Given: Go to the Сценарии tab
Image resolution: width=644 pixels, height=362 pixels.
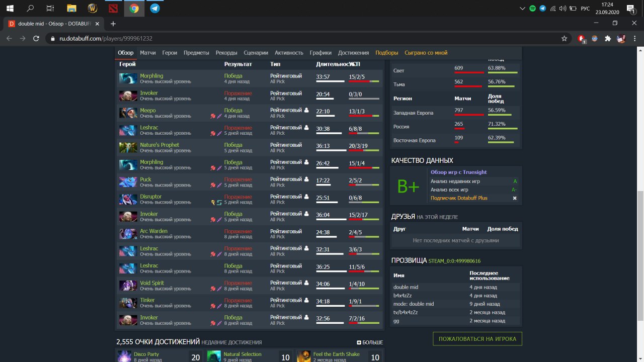Looking at the screenshot, I should [x=256, y=53].
